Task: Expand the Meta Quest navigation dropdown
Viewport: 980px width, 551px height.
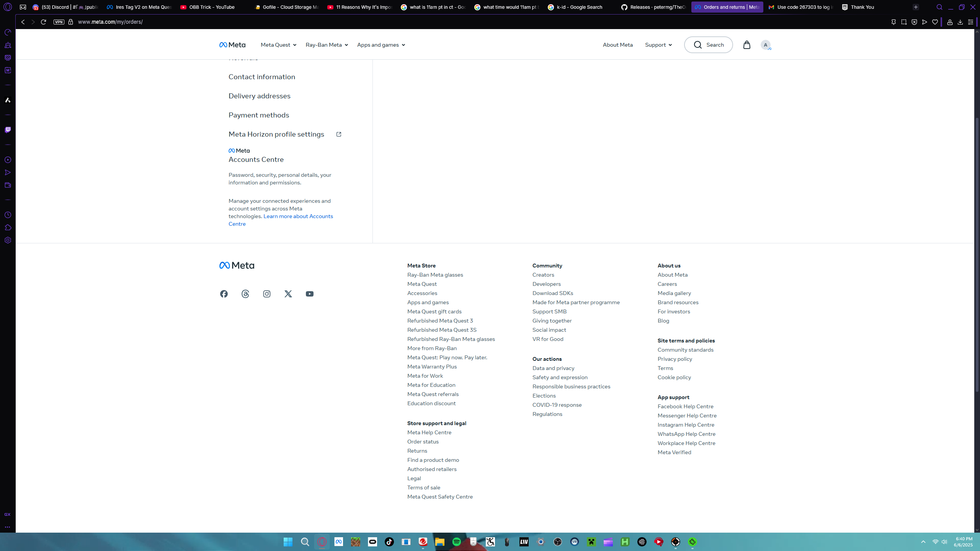Action: coord(278,45)
